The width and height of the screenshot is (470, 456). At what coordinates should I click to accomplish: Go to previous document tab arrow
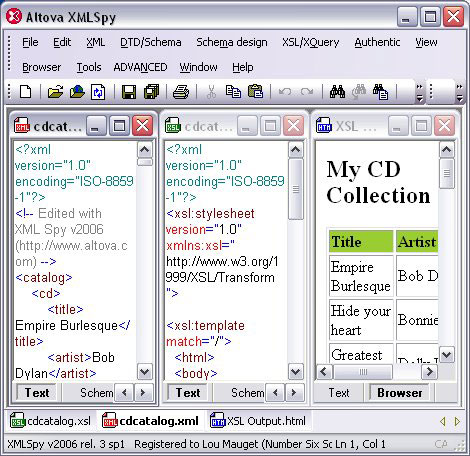(443, 422)
